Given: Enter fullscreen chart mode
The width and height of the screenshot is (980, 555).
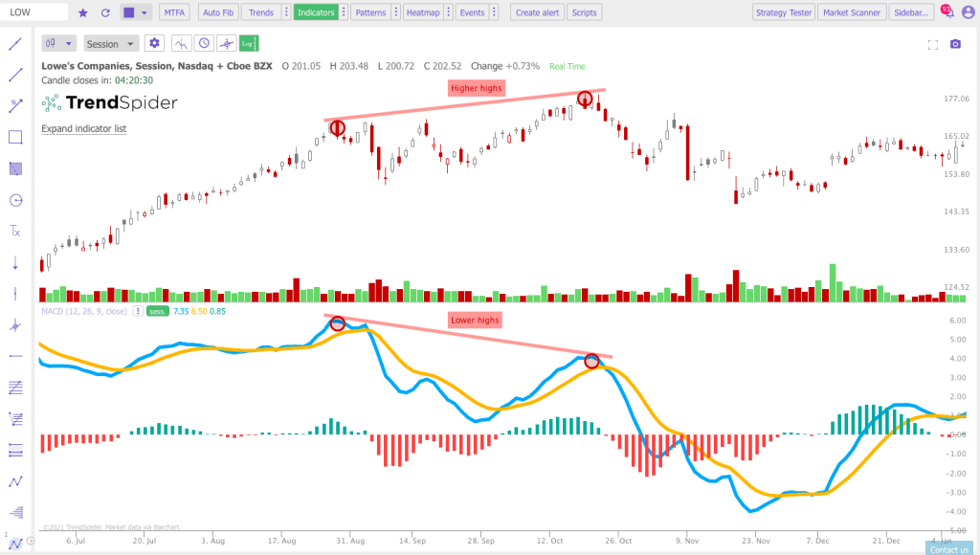Looking at the screenshot, I should click(933, 44).
